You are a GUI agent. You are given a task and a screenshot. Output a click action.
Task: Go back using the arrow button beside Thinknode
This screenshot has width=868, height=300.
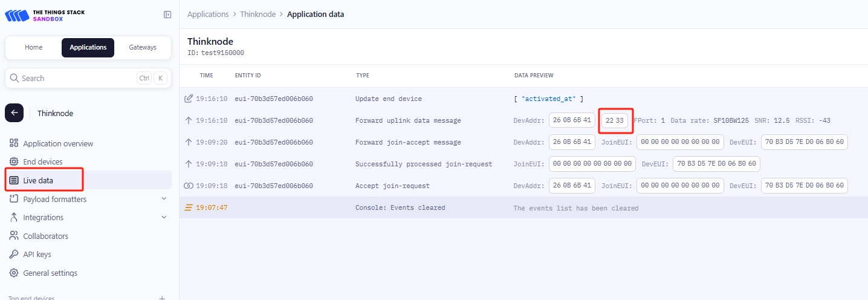(14, 113)
